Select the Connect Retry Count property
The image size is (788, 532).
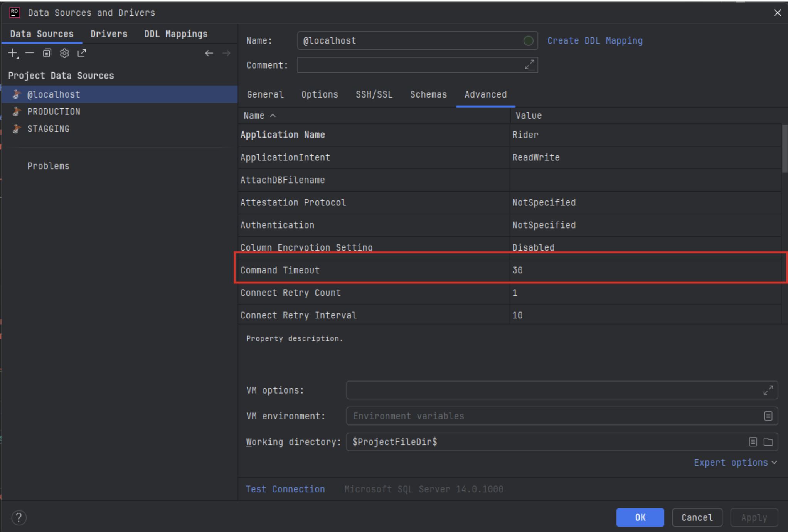(374, 293)
